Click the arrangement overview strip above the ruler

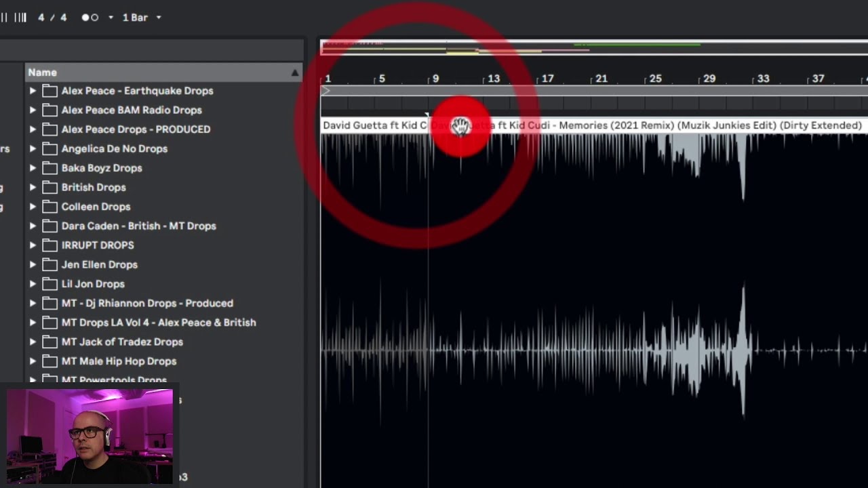coord(593,47)
